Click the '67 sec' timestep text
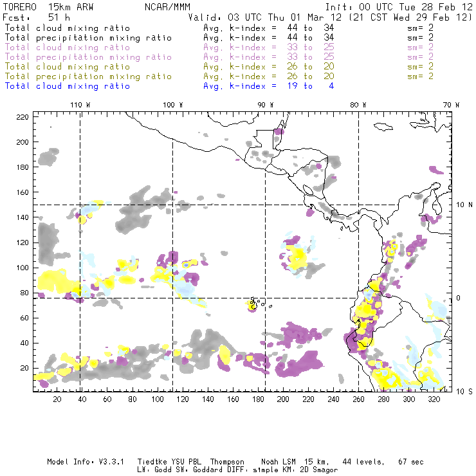 pos(411,462)
